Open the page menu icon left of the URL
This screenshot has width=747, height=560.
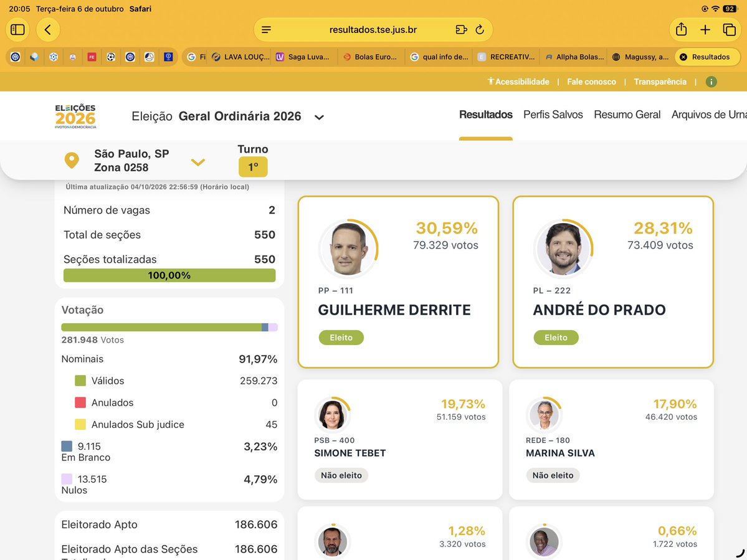(266, 30)
